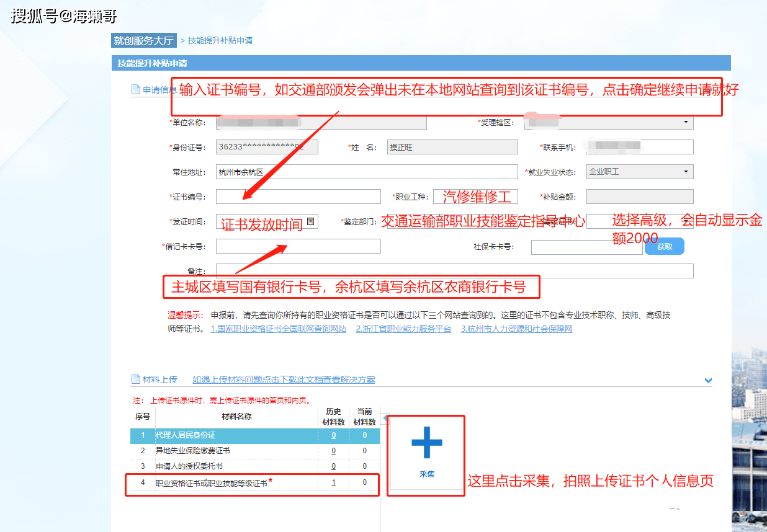This screenshot has height=532, width=767.
Task: Open the 杭州市人力资源和社会保障网 link
Action: coord(516,329)
